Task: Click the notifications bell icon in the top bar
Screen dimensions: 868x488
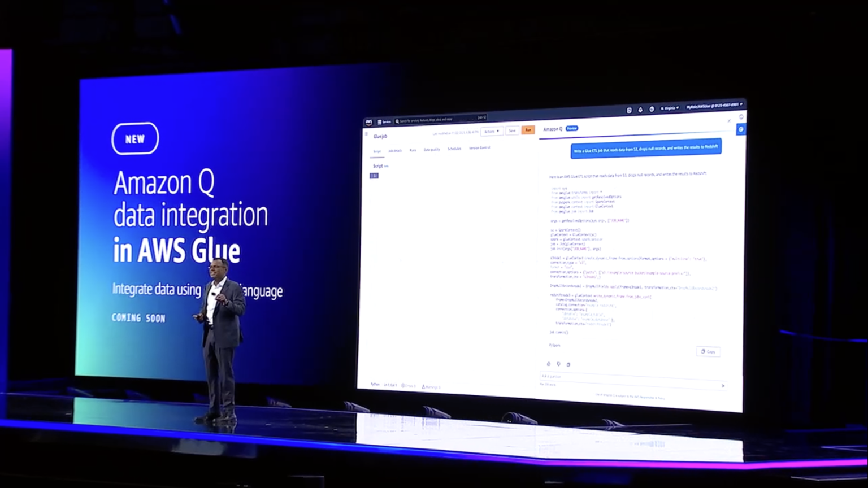Action: coord(640,110)
